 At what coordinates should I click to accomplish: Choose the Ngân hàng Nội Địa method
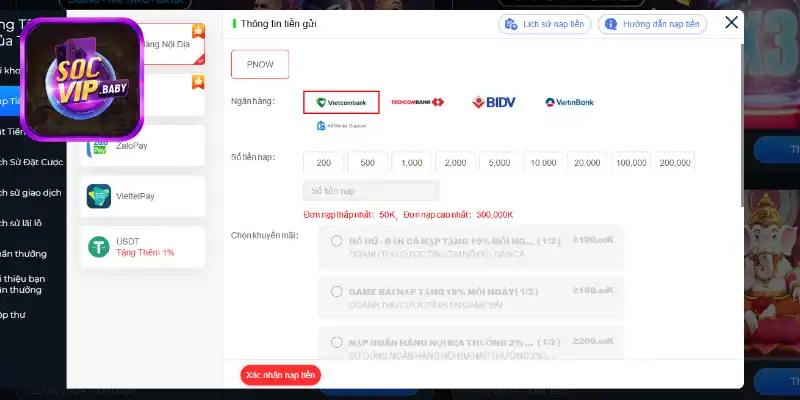click(x=173, y=44)
